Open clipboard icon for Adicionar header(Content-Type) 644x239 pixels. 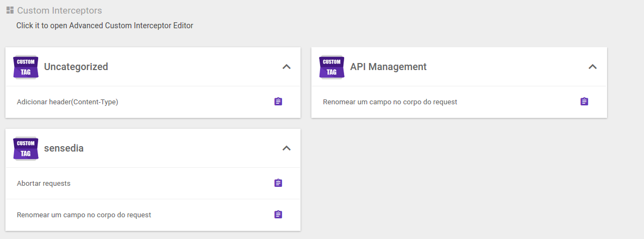click(x=278, y=102)
